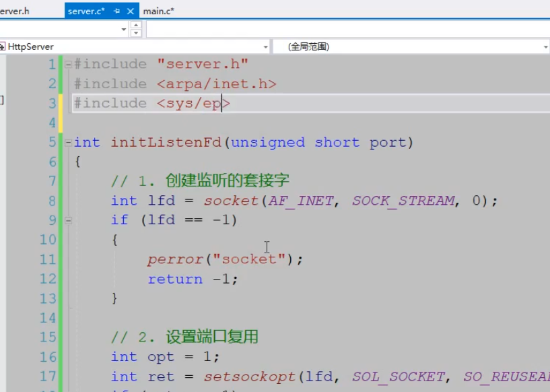Click on the <sys/ep> text on line 3

pos(193,104)
